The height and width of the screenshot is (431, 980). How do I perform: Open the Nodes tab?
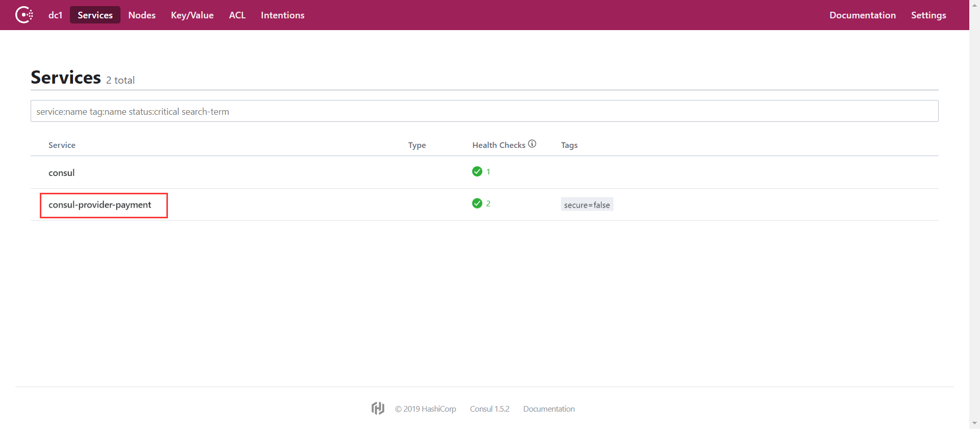click(142, 15)
